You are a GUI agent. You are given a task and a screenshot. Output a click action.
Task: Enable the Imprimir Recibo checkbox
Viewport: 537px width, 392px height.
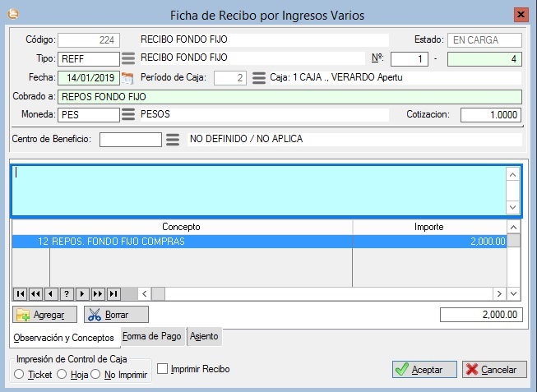point(162,370)
